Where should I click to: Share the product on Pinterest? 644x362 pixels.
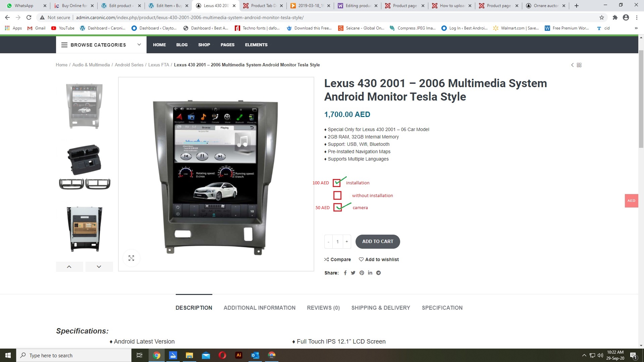point(362,273)
